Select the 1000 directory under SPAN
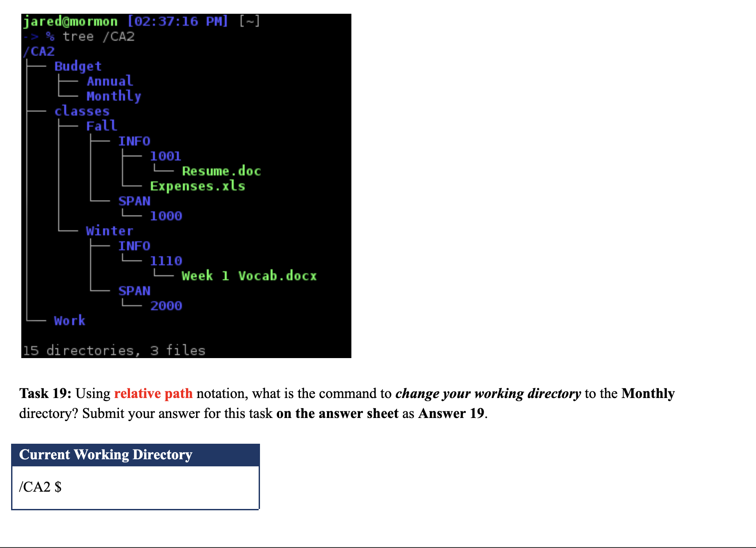The width and height of the screenshot is (756, 548). 166,216
